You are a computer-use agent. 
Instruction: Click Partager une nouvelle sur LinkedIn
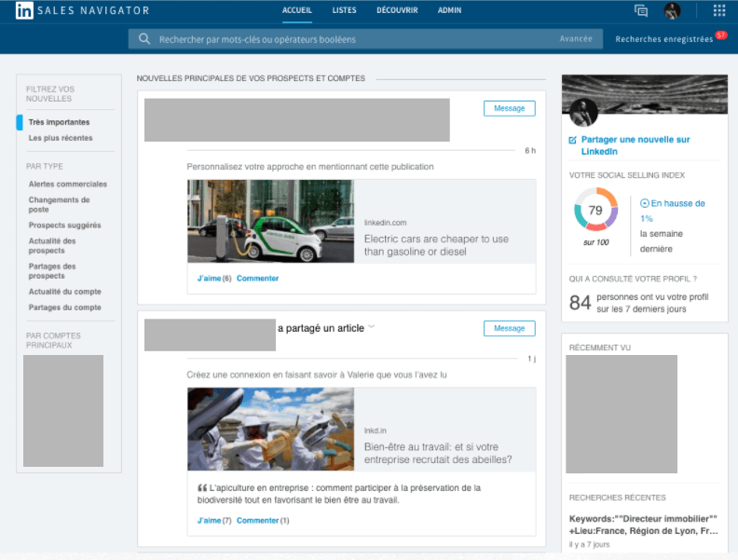(635, 145)
